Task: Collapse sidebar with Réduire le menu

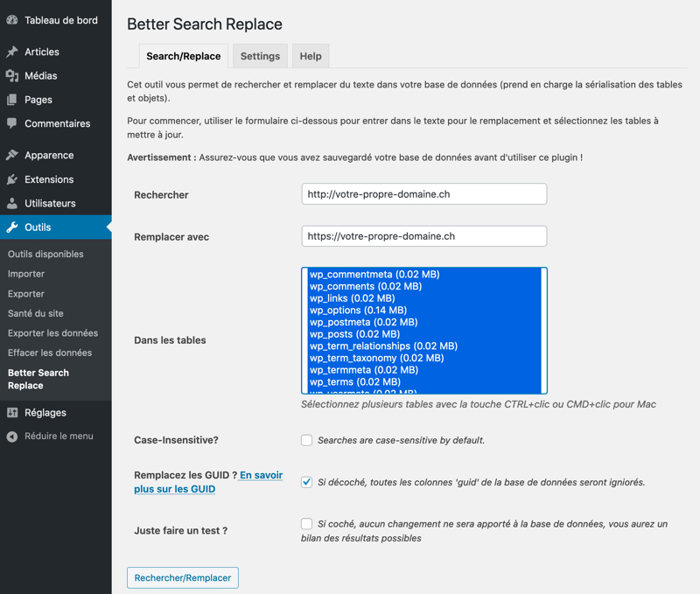Action: [56, 437]
